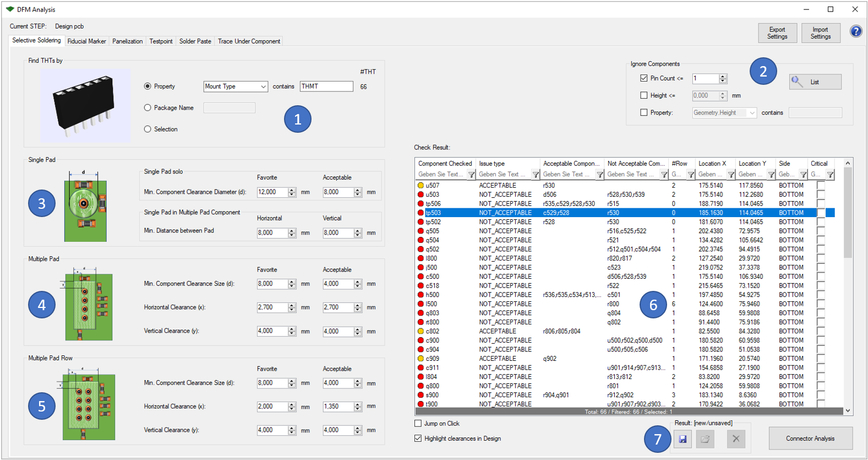Select the s900 result row
868x460 pixels.
tap(625, 395)
